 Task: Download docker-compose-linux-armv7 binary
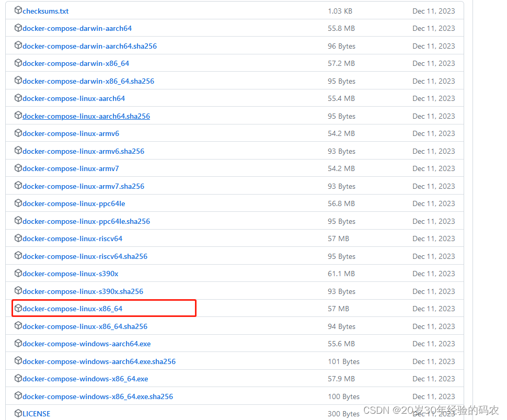click(x=71, y=168)
